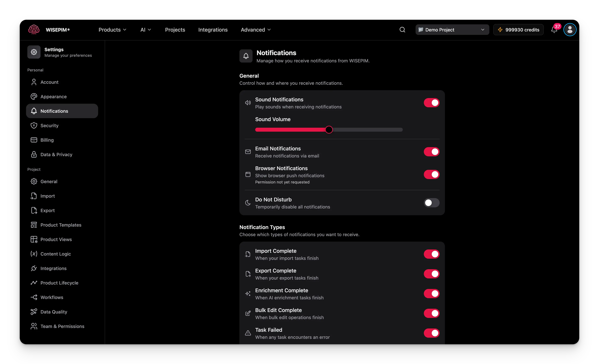Open the search icon in the top bar
The image size is (599, 364).
click(x=402, y=29)
